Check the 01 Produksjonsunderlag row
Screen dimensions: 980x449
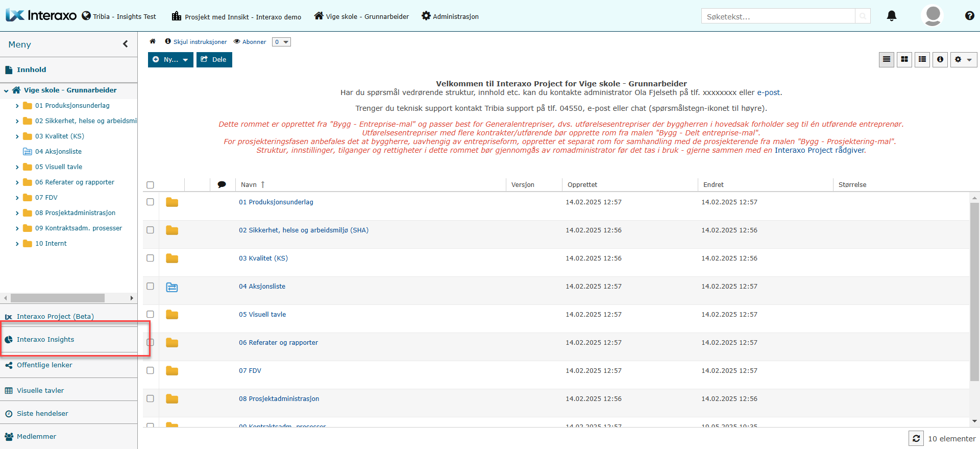coord(150,202)
